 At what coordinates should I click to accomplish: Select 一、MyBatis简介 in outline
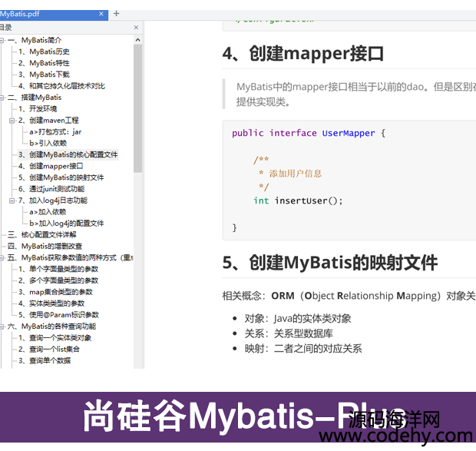(x=35, y=41)
